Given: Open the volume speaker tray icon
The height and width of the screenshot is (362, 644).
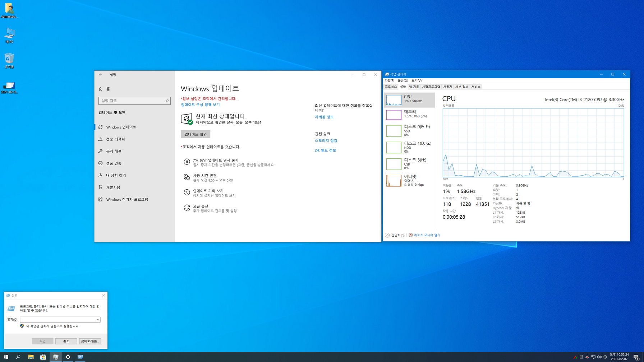Looking at the screenshot, I should tap(599, 357).
